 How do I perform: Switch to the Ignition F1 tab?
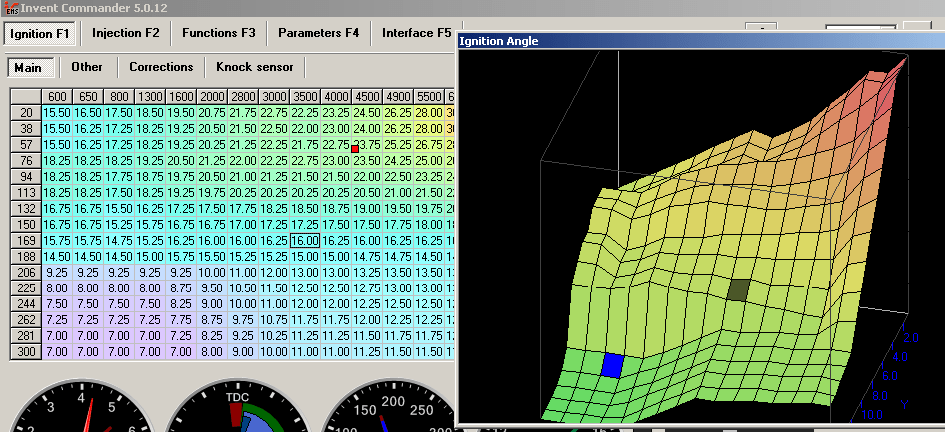pyautogui.click(x=40, y=33)
